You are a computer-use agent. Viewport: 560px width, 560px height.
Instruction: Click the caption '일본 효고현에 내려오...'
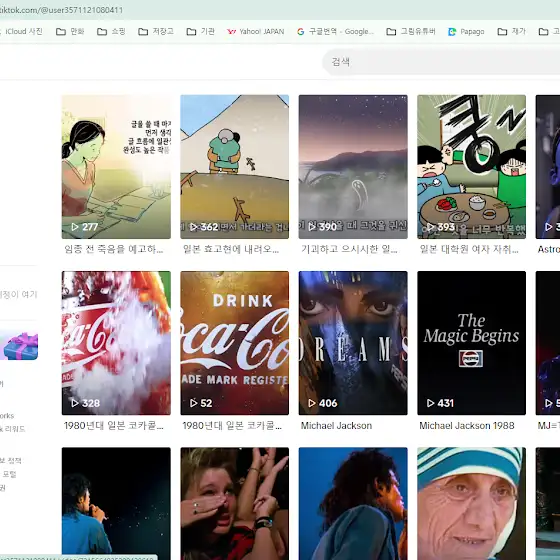point(231,249)
